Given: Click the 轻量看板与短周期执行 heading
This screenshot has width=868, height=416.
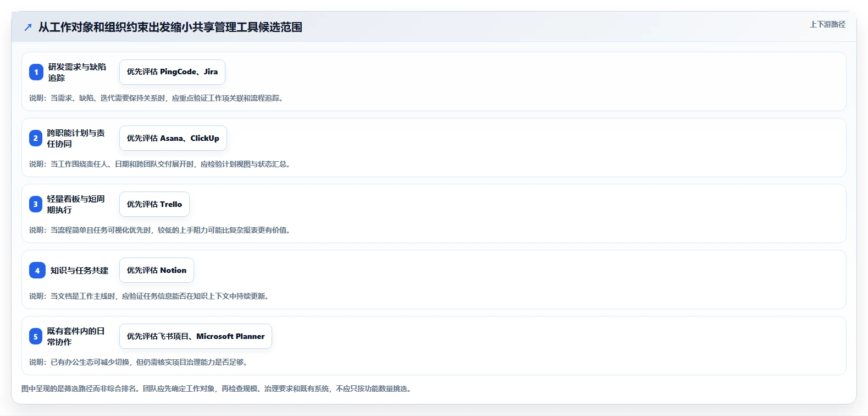Looking at the screenshot, I should [x=76, y=204].
